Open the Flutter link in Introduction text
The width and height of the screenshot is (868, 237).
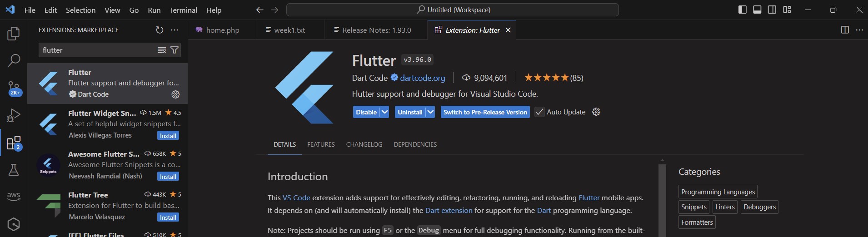coord(589,198)
